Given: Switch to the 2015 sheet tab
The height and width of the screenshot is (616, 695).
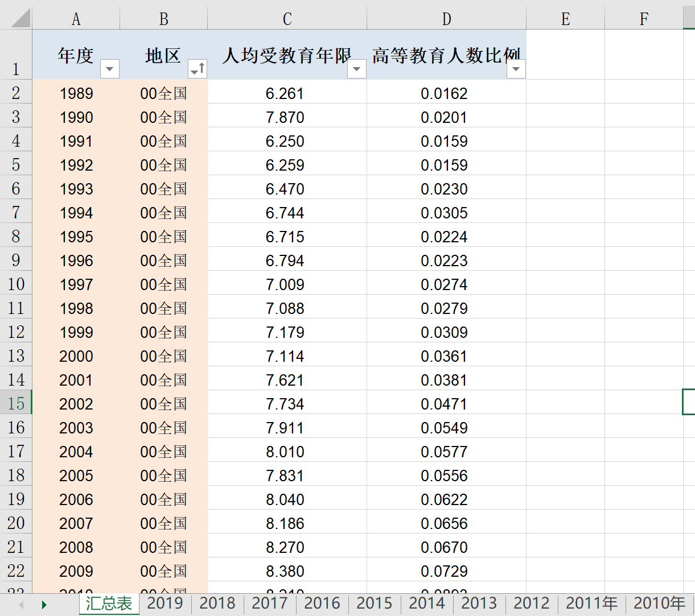Looking at the screenshot, I should (375, 603).
